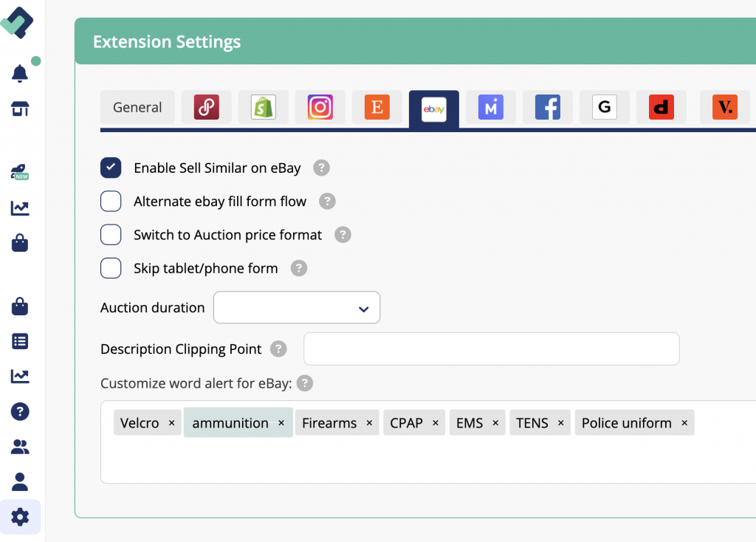Open the NEW feature icon in sidebar
The width and height of the screenshot is (756, 542).
click(20, 172)
